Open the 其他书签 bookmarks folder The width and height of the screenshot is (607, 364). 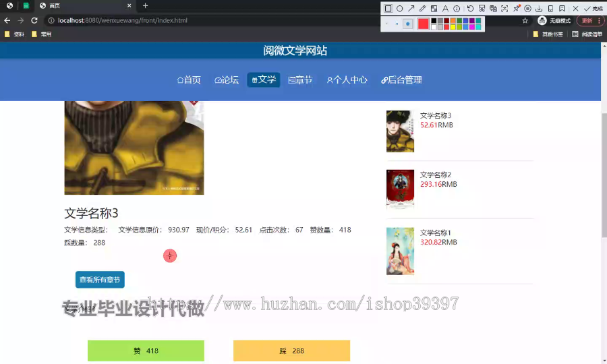pyautogui.click(x=548, y=34)
